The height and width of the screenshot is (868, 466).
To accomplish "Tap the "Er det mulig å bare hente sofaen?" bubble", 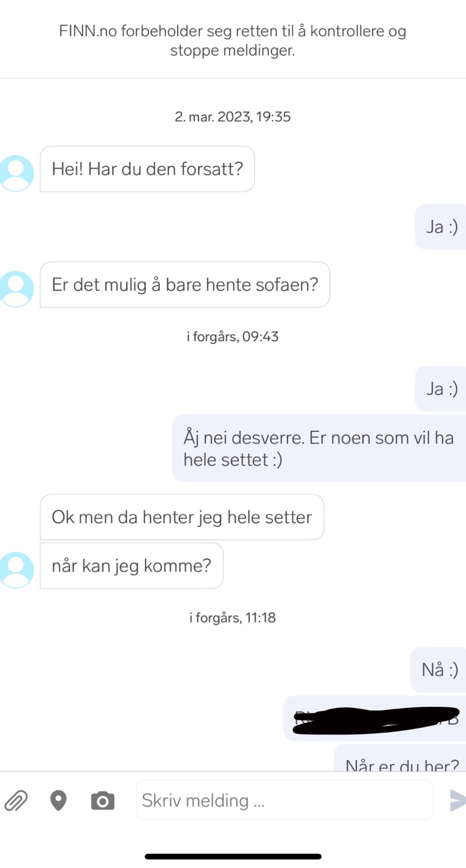I will pos(185,285).
